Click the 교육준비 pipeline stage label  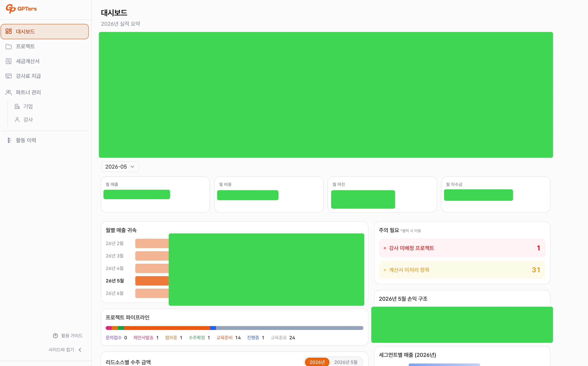(x=224, y=337)
